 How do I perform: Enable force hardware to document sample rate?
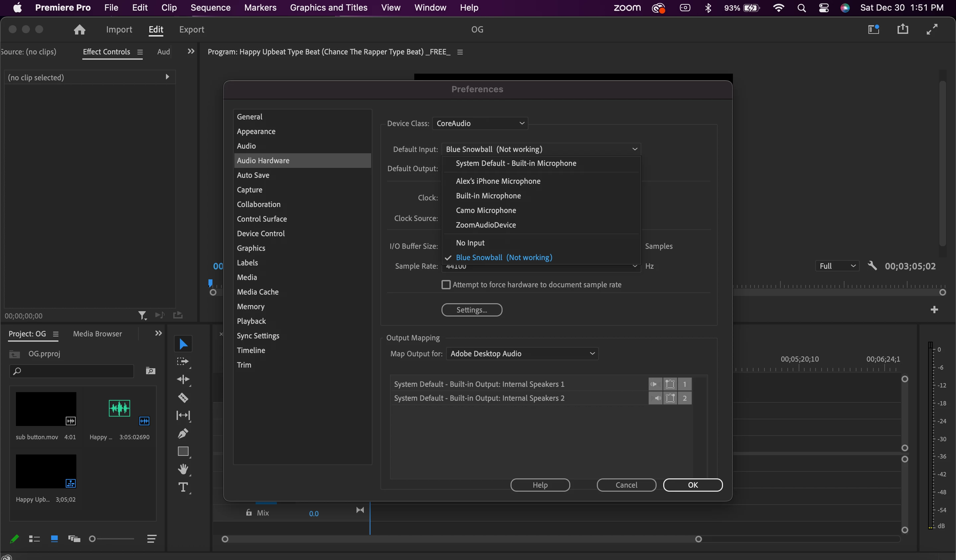(446, 285)
